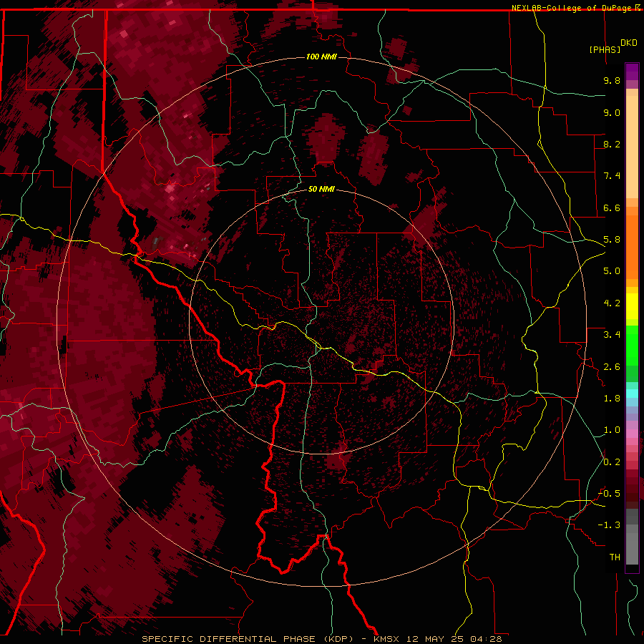Screen dimensions: 644x644
Task: Pick the bright green color bar segment
Action: pyautogui.click(x=632, y=346)
